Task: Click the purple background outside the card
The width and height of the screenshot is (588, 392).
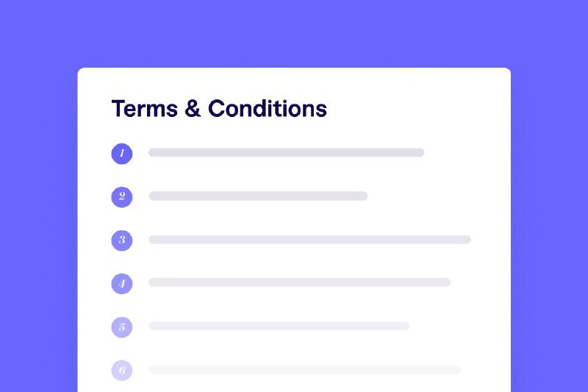Action: coord(37,225)
